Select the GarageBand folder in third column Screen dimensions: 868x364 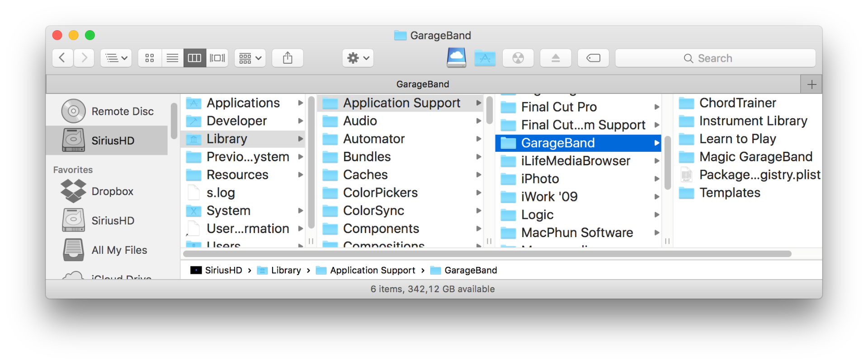tap(578, 143)
